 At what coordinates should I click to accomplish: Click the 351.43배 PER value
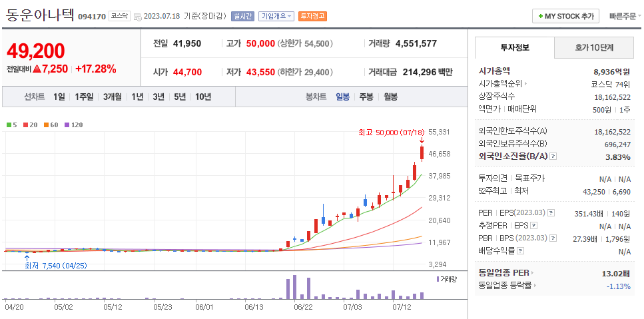click(x=589, y=214)
